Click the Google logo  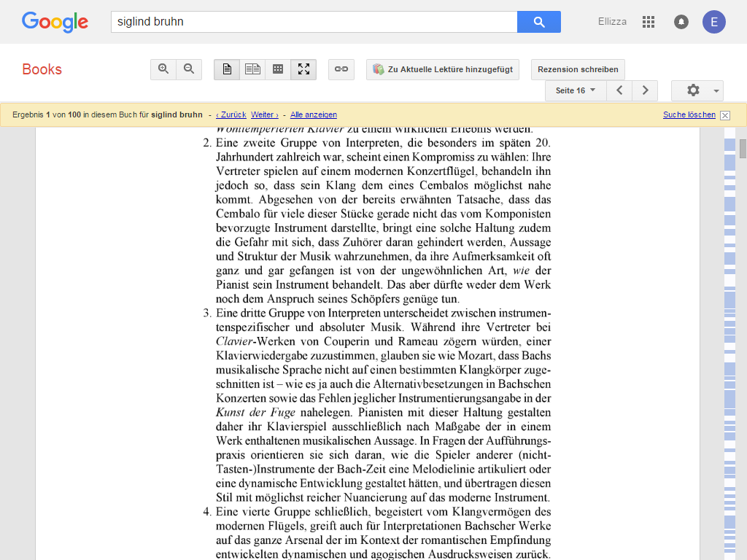55,22
